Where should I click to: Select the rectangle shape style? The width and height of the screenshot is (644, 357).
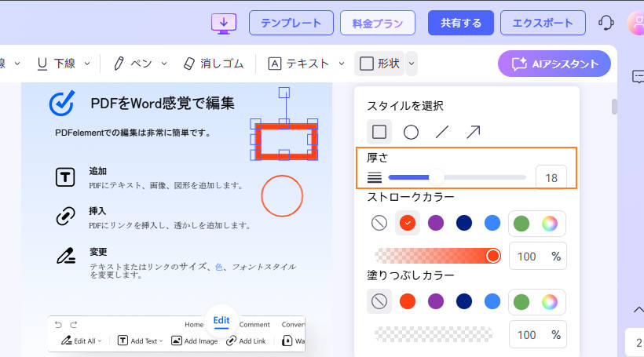(379, 132)
